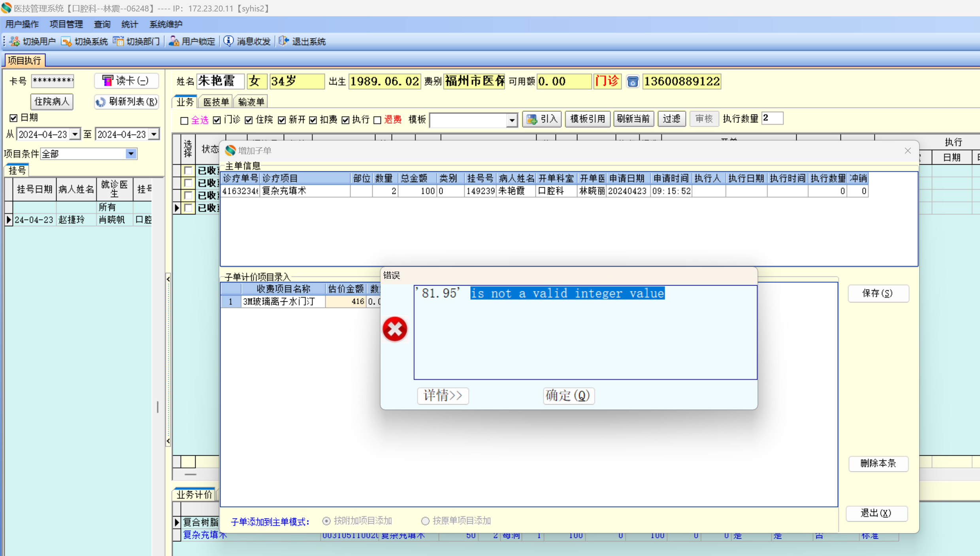Open the start date picker dropdown
The height and width of the screenshot is (556, 980).
click(75, 134)
